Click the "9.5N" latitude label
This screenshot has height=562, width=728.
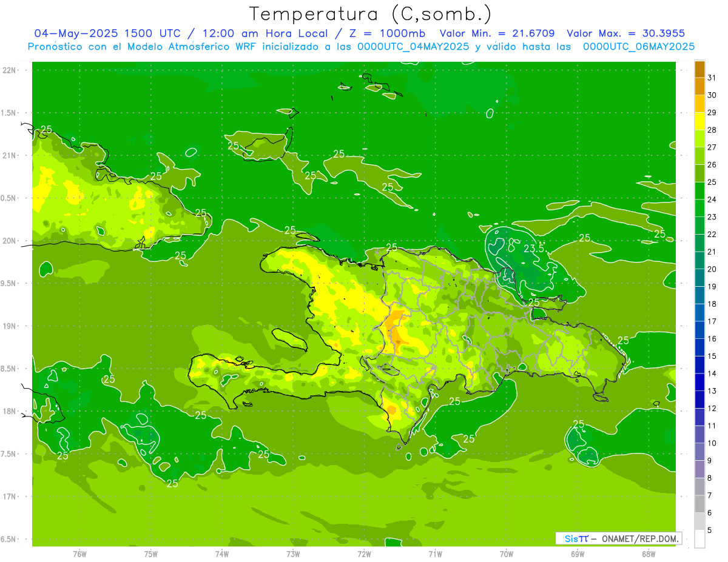click(x=8, y=283)
